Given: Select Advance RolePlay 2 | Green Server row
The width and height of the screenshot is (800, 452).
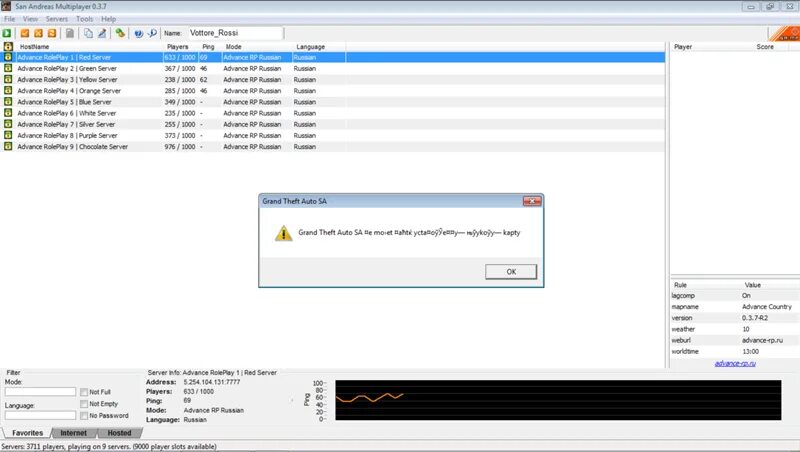Looking at the screenshot, I should coord(333,68).
